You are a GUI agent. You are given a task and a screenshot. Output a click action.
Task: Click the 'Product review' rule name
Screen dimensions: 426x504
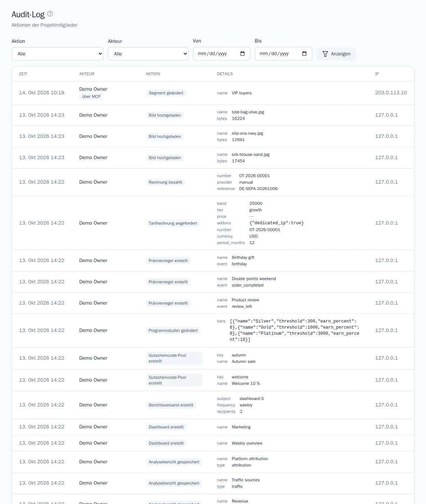click(245, 300)
